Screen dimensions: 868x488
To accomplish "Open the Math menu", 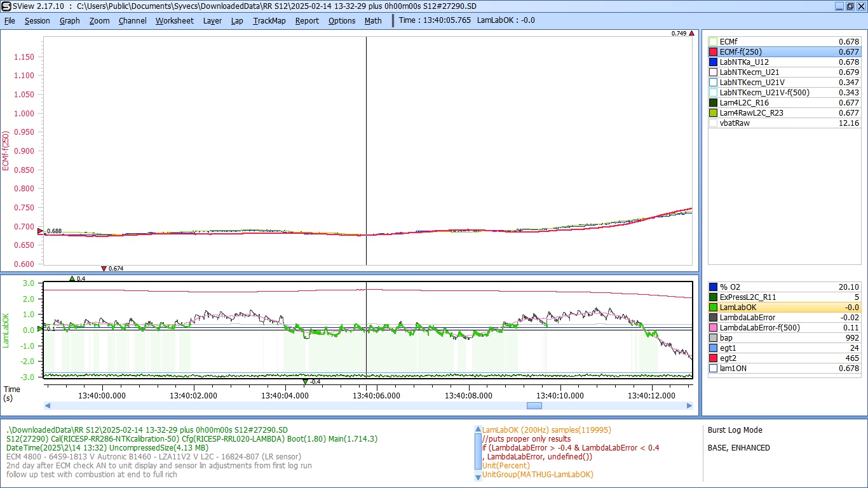I will 373,20.
